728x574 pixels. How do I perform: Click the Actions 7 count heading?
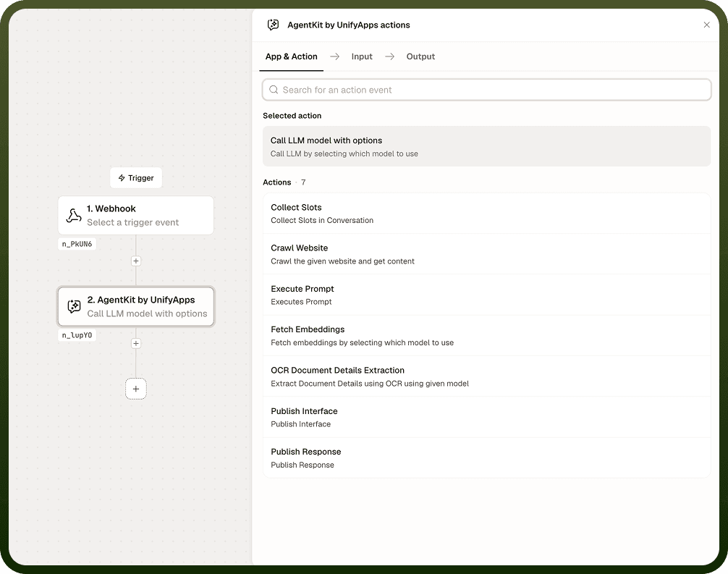284,182
